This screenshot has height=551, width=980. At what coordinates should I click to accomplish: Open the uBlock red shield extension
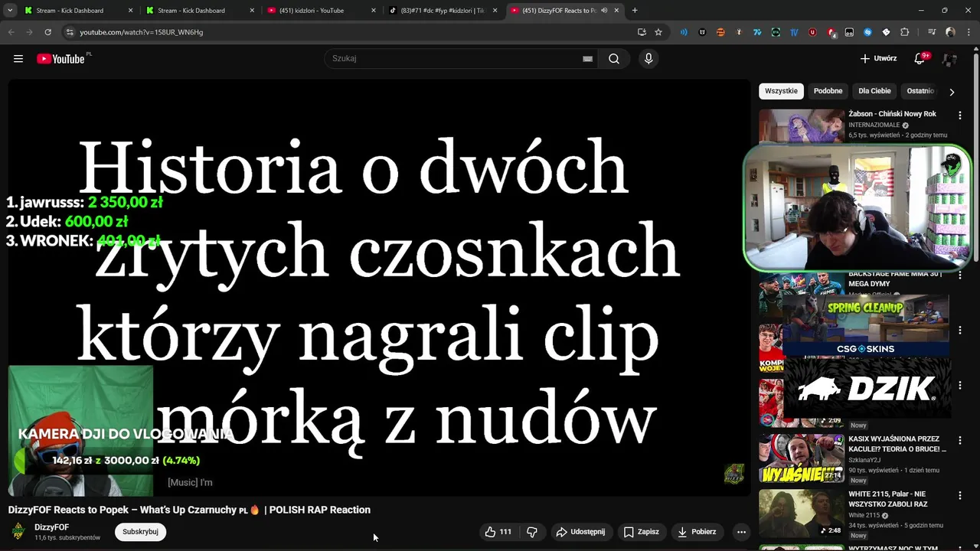(x=812, y=32)
